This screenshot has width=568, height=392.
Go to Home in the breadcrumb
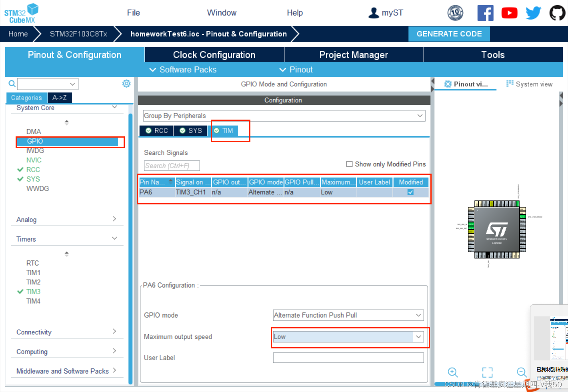click(18, 34)
